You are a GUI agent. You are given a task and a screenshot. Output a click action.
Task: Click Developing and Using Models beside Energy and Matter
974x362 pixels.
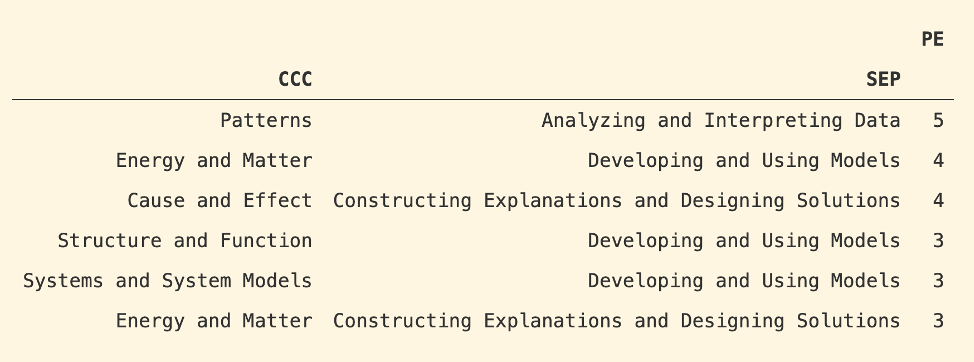click(744, 160)
